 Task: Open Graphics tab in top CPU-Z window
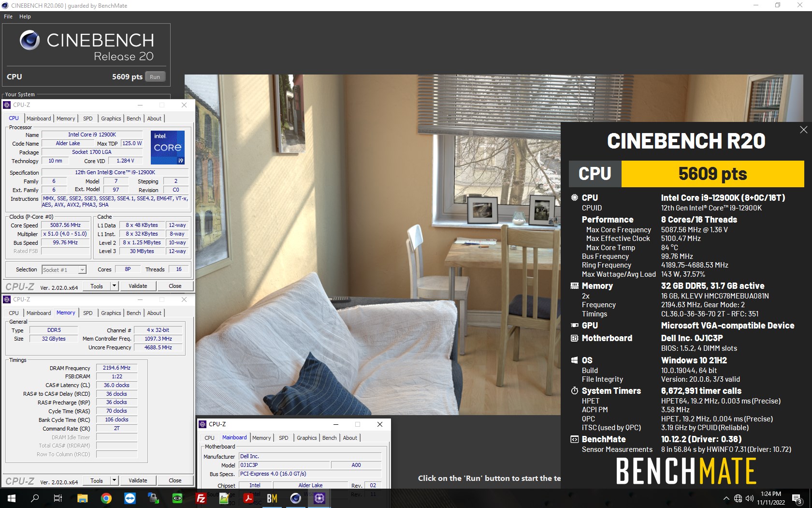(111, 119)
